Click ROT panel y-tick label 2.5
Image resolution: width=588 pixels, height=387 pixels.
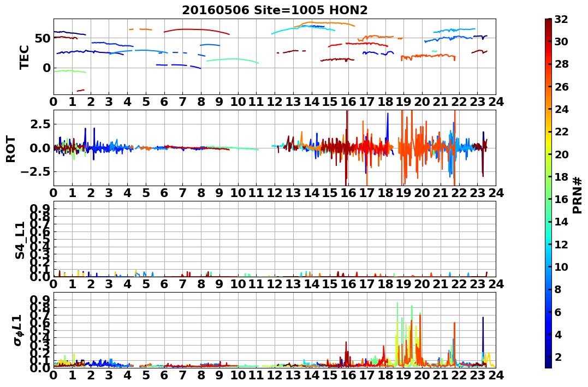click(40, 124)
